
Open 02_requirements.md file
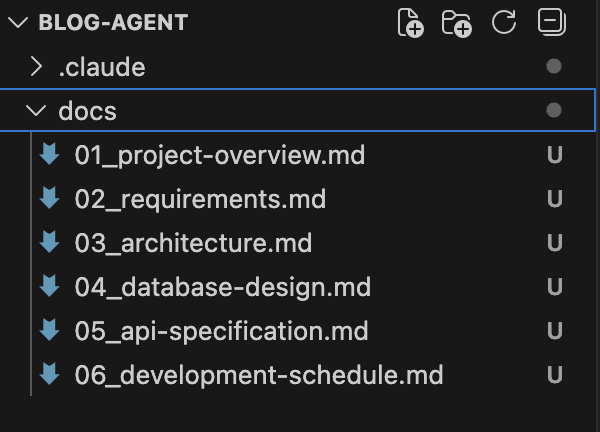click(x=200, y=199)
